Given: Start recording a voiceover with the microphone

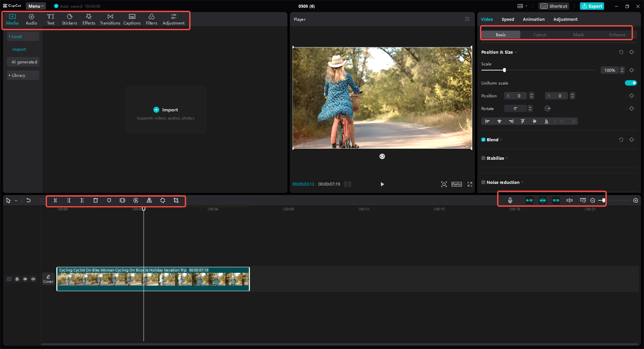Looking at the screenshot, I should point(509,200).
